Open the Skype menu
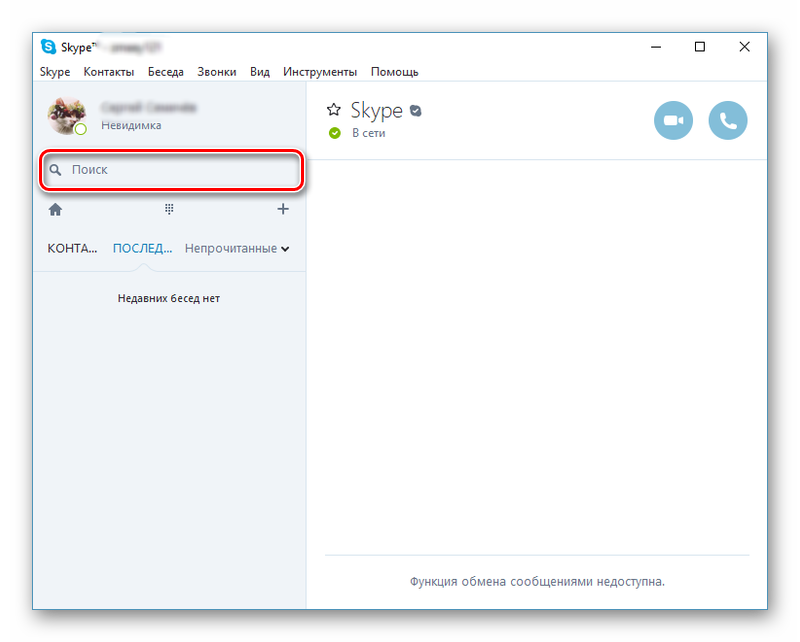Viewport: 800px width, 642px height. 55,72
